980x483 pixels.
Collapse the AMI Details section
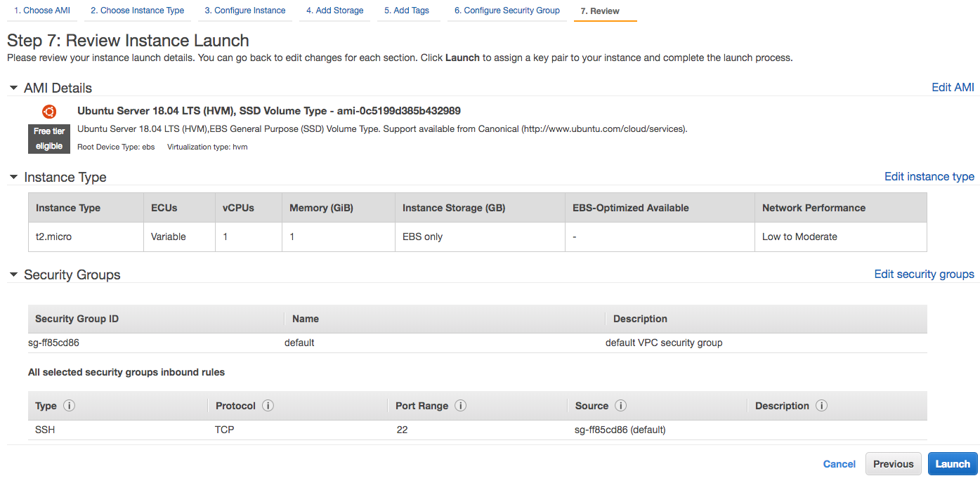pos(13,87)
